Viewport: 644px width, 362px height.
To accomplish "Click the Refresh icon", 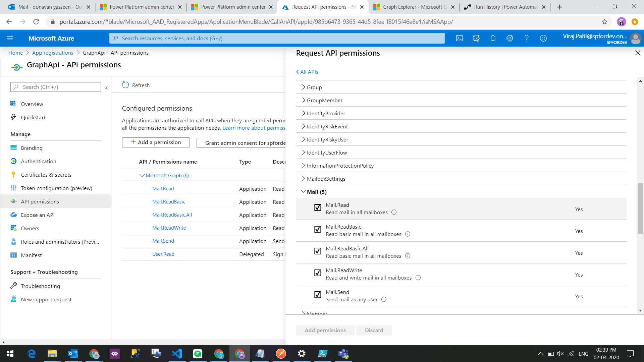I will [x=125, y=85].
